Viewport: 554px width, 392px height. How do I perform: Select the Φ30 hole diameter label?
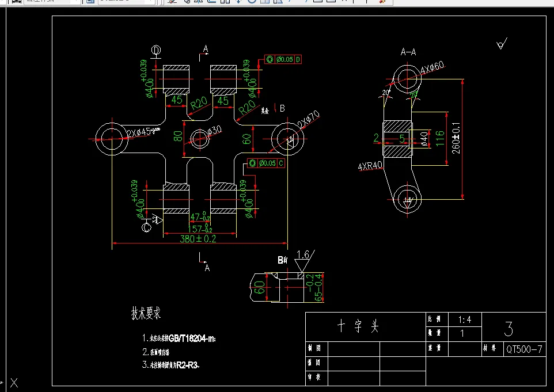(214, 130)
